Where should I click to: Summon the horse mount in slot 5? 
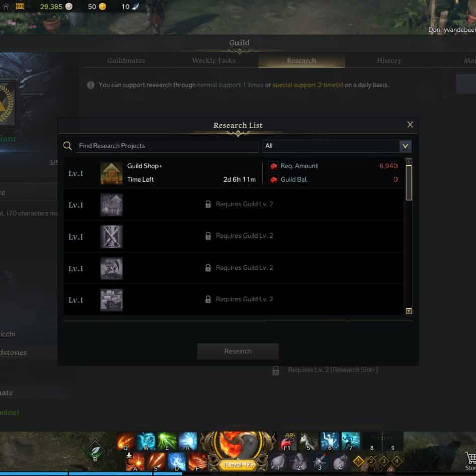pos(308,441)
